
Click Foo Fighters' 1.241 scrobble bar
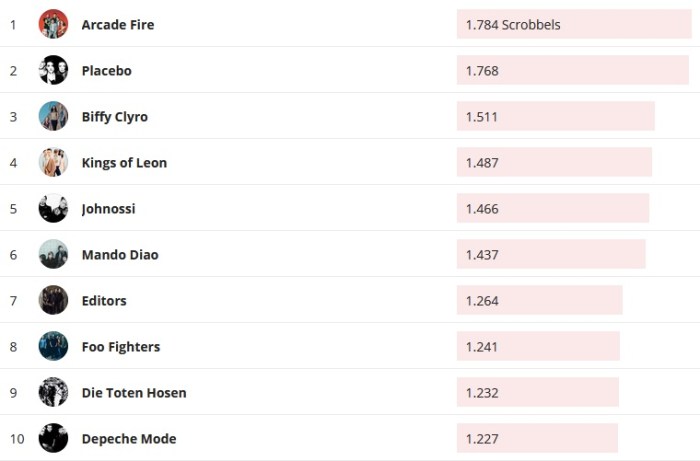click(x=538, y=346)
